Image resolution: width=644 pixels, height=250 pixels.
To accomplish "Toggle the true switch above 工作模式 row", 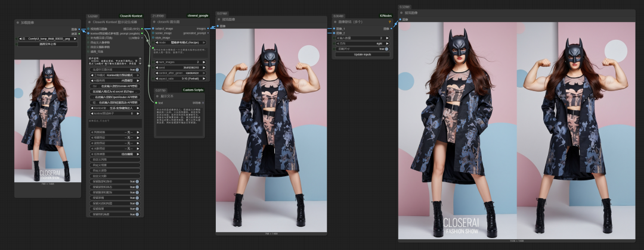I will point(137,70).
